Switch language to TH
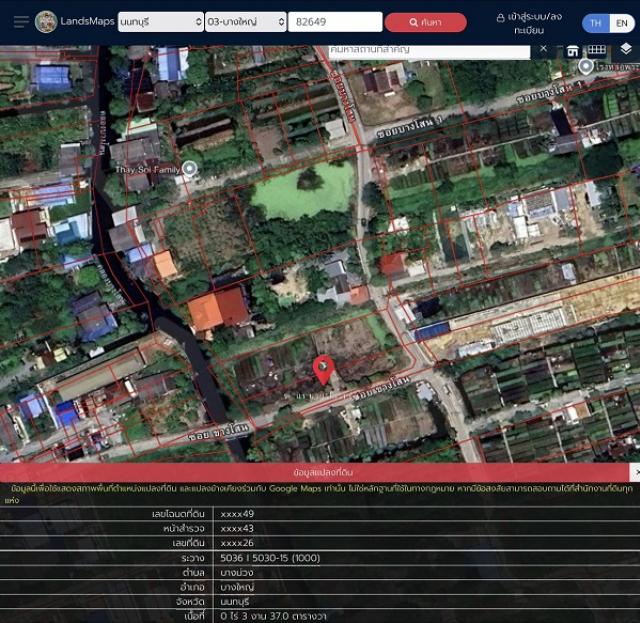This screenshot has width=640, height=623. [596, 23]
